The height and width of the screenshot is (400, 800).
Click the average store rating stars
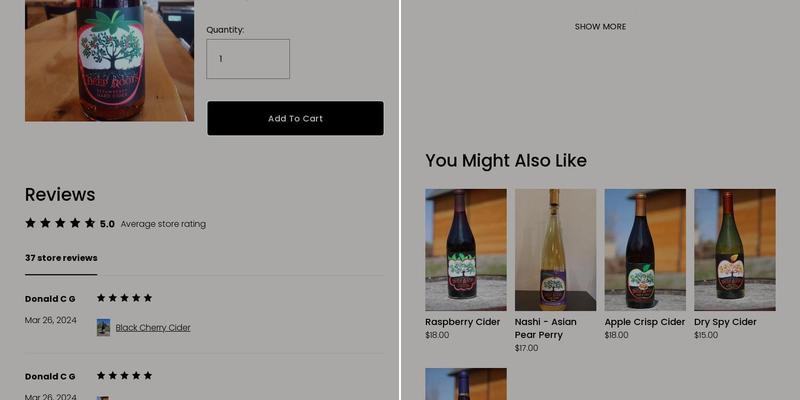(x=60, y=223)
